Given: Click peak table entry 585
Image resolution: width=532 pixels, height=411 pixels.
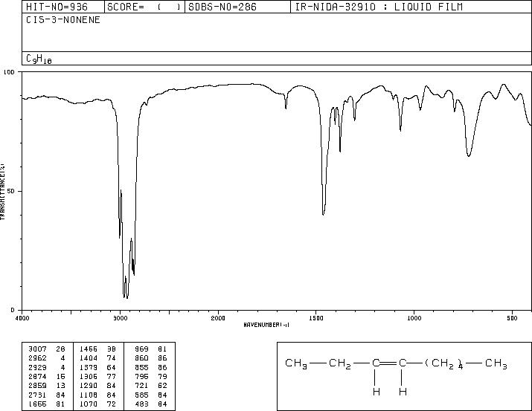Looking at the screenshot, I should click(141, 395).
